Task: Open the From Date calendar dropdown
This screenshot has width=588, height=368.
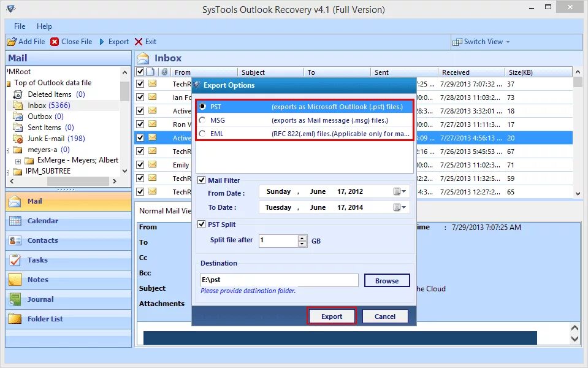Action: (400, 192)
